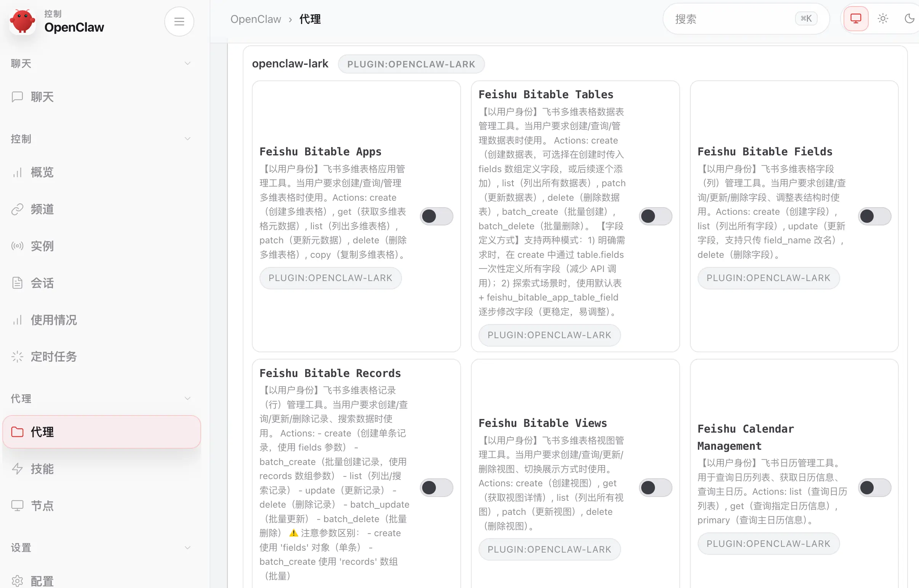Go to 定时任务 in sidebar

click(x=53, y=357)
